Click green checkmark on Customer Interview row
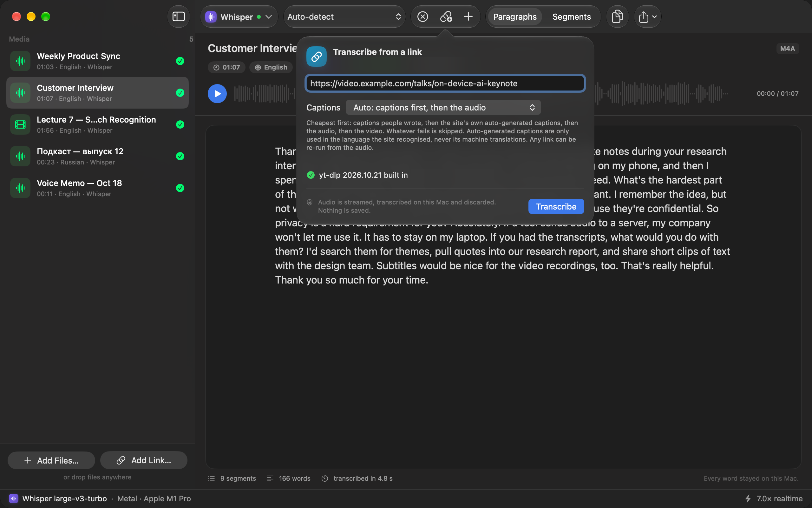This screenshot has height=508, width=812. coord(180,93)
